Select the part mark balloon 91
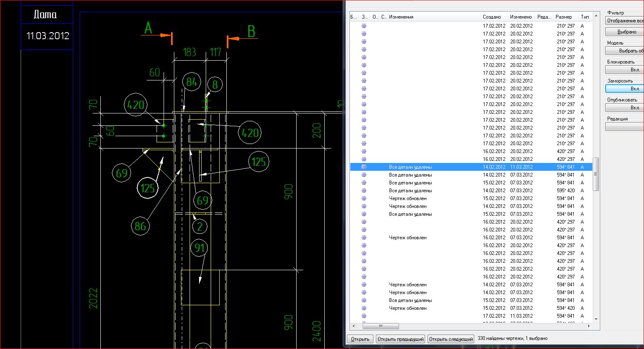The height and width of the screenshot is (349, 644). [200, 248]
